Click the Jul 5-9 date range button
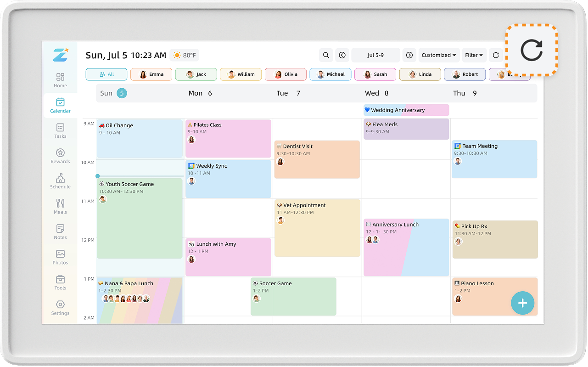 click(x=375, y=55)
